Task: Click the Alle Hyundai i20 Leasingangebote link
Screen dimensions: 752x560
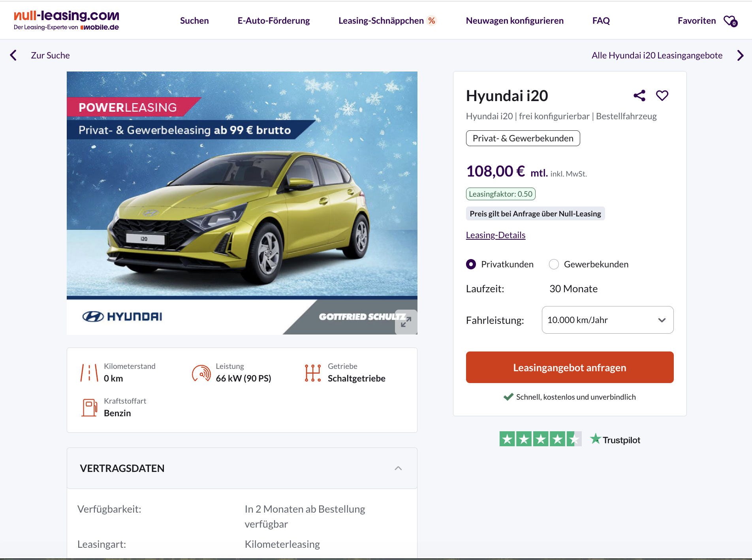Action: [x=657, y=55]
